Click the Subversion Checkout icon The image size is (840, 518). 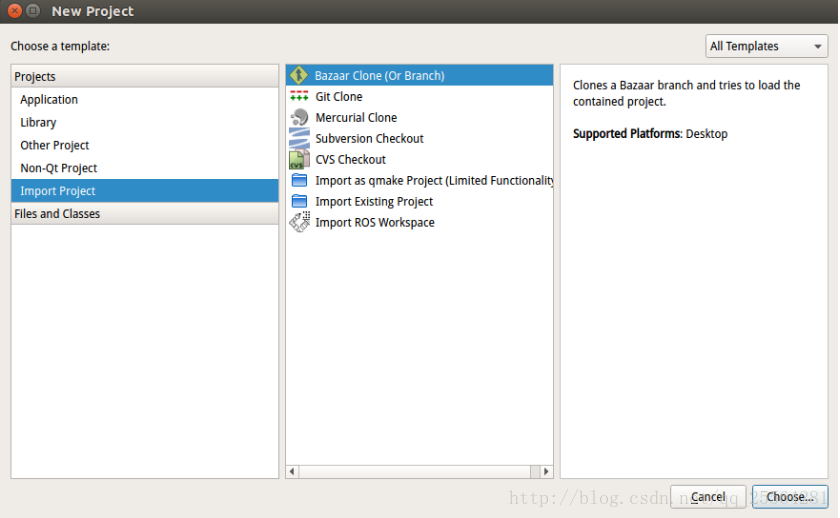[x=299, y=138]
